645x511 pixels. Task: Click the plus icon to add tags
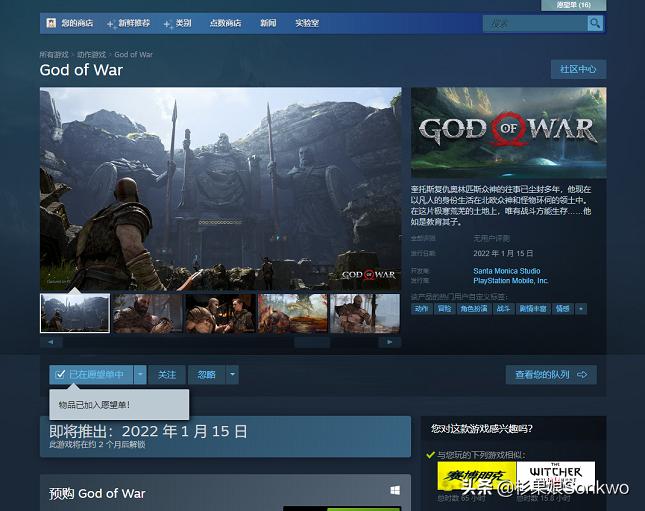pyautogui.click(x=581, y=309)
